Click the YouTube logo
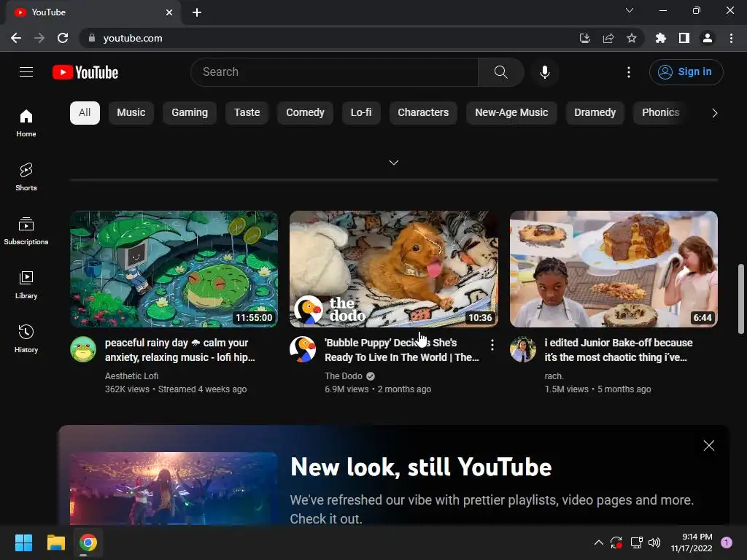 85,72
